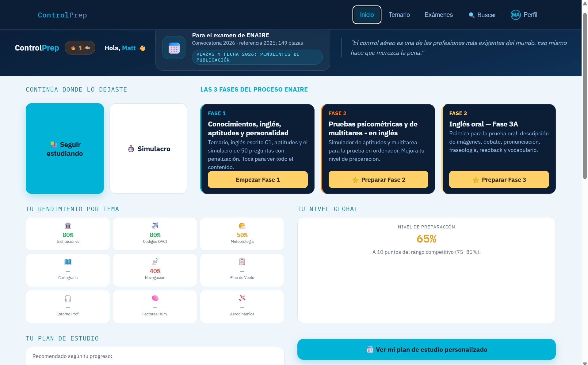
Task: Click calendar icon on study plan button
Action: point(370,350)
